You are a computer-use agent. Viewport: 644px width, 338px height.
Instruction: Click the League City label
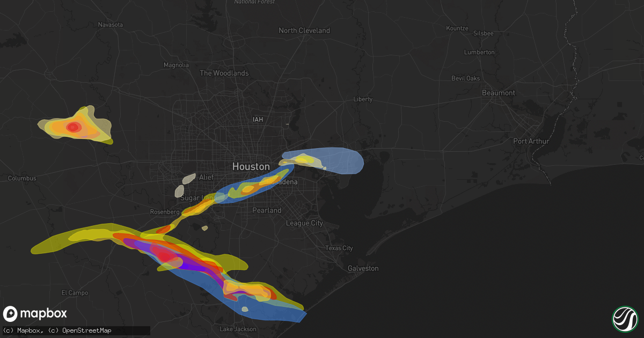(304, 223)
